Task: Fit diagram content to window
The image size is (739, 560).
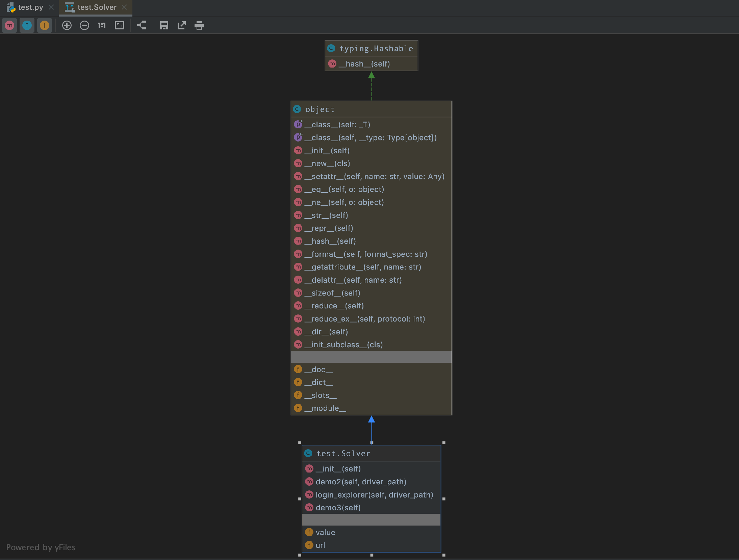Action: [120, 25]
